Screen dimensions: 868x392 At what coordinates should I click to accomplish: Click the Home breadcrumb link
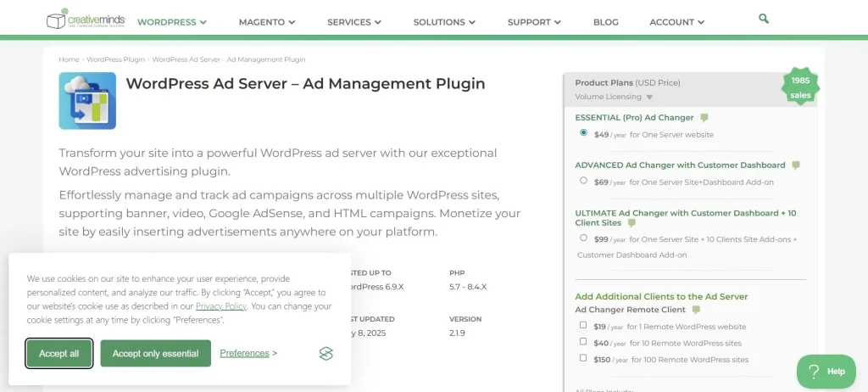tap(69, 59)
